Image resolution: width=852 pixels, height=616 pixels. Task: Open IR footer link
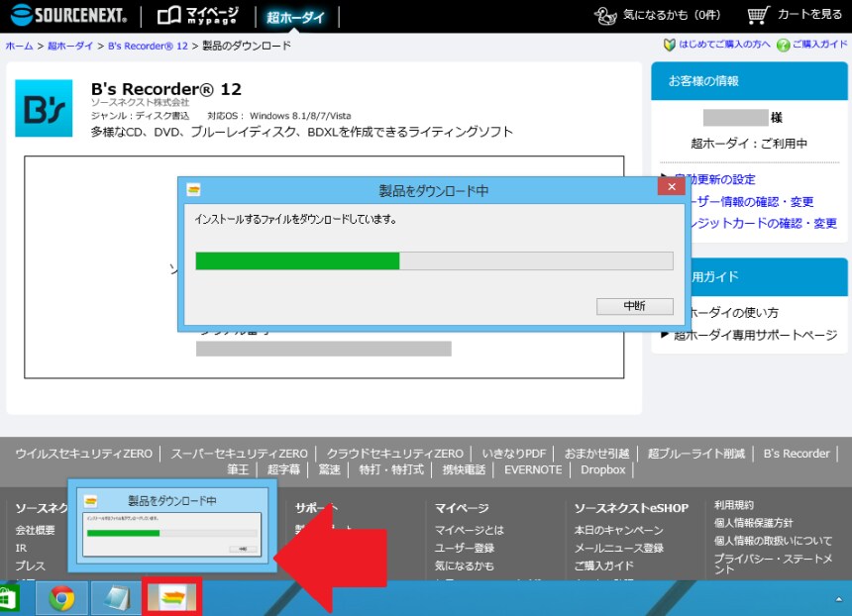[x=21, y=548]
